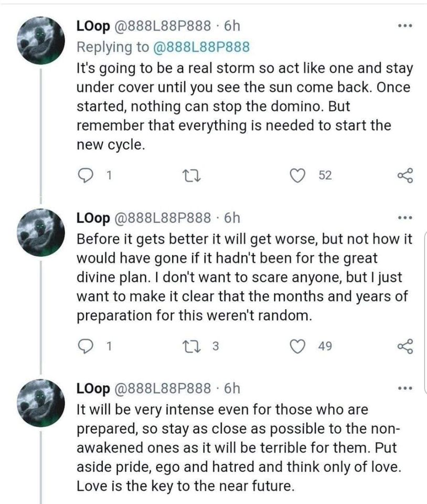Open LOop profile name on second tweet
The image size is (427, 504).
[x=93, y=217]
